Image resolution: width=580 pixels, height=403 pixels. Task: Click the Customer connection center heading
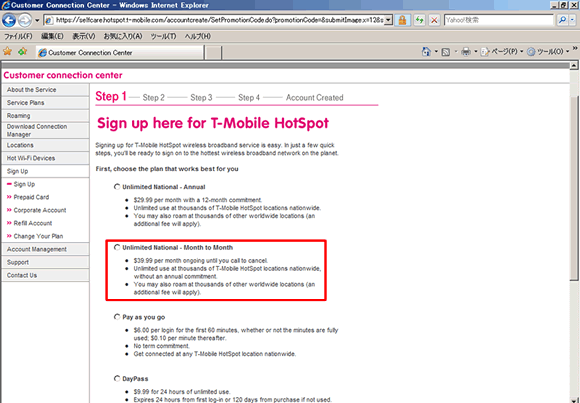click(x=63, y=75)
